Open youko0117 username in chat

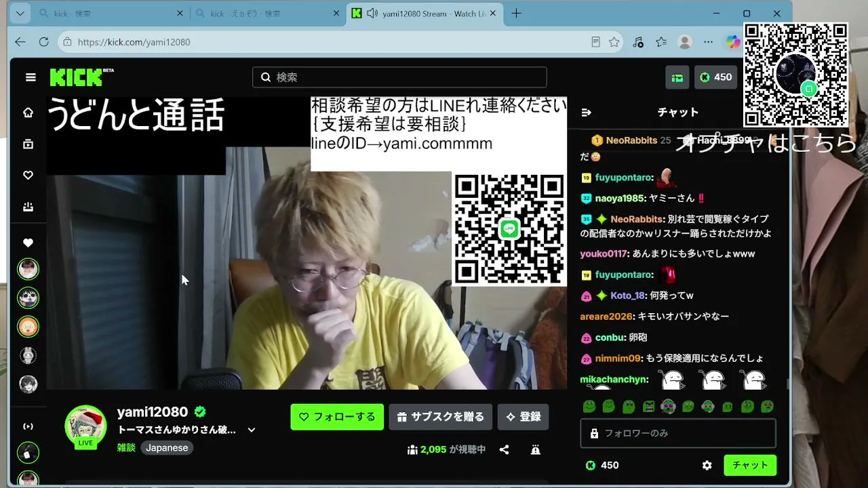click(604, 254)
